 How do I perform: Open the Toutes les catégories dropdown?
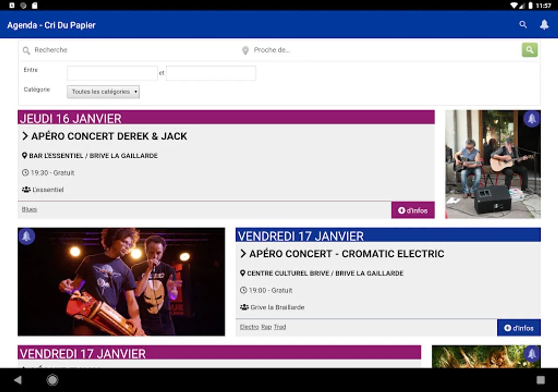point(103,92)
